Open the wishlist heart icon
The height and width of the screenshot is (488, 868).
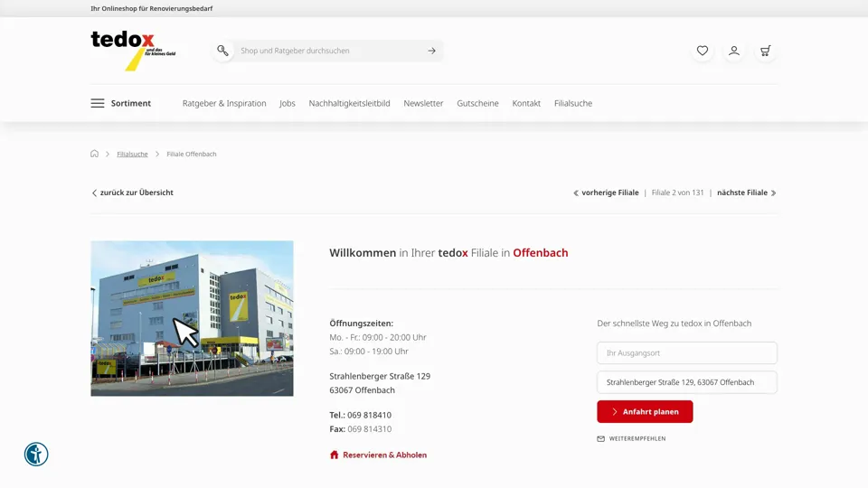tap(703, 51)
